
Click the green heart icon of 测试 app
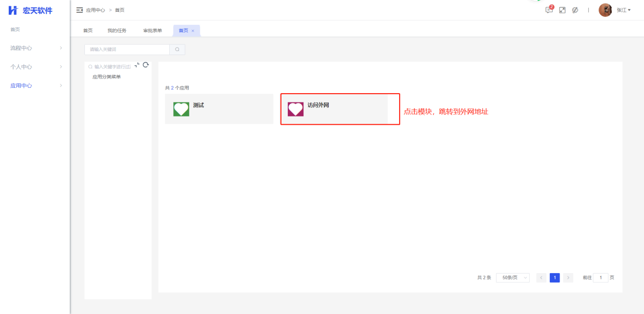tap(181, 109)
